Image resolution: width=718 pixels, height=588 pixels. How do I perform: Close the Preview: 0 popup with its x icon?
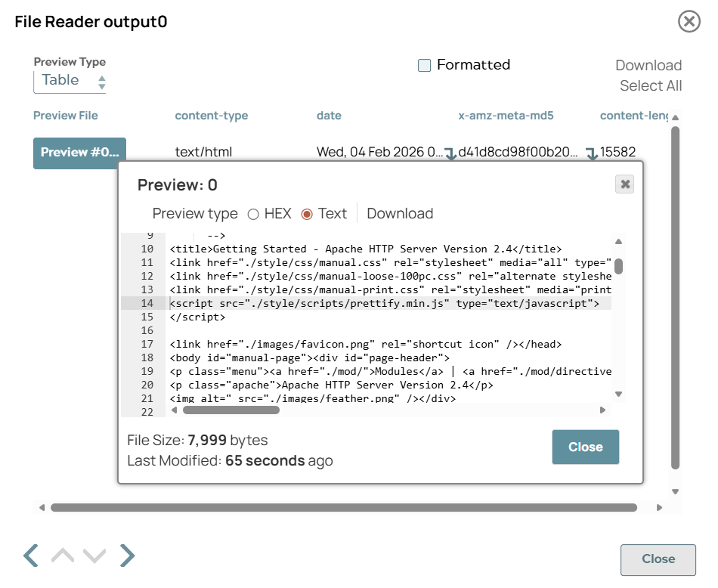point(624,184)
